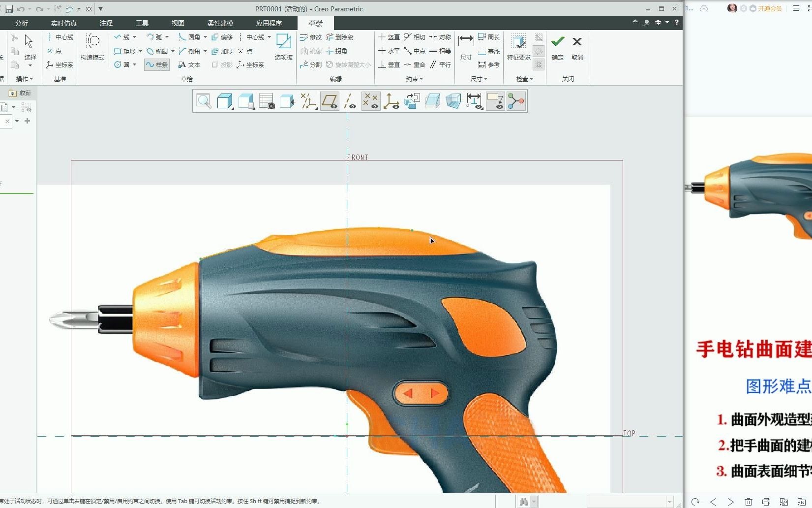This screenshot has height=508, width=812.
Task: Expand the Operations (操作) group dropdown
Action: [25, 79]
